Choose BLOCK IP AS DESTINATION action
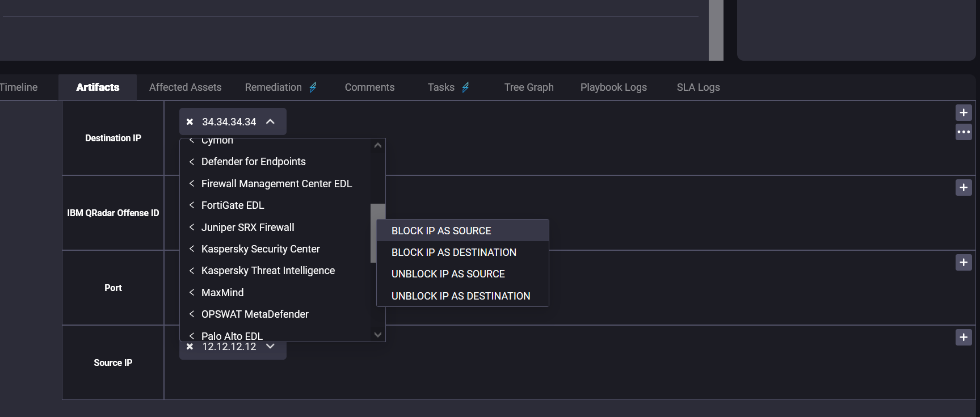The height and width of the screenshot is (417, 980). (462, 252)
